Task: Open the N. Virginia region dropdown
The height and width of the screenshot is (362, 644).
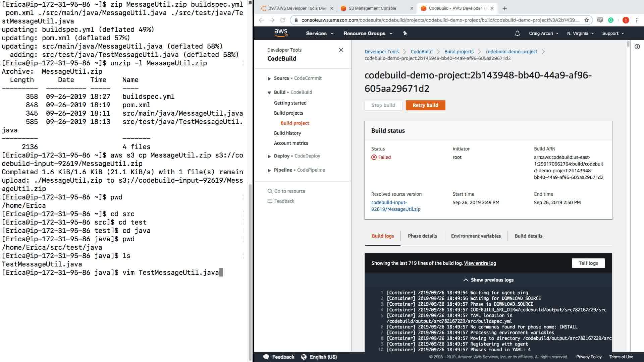Action: 580,33
